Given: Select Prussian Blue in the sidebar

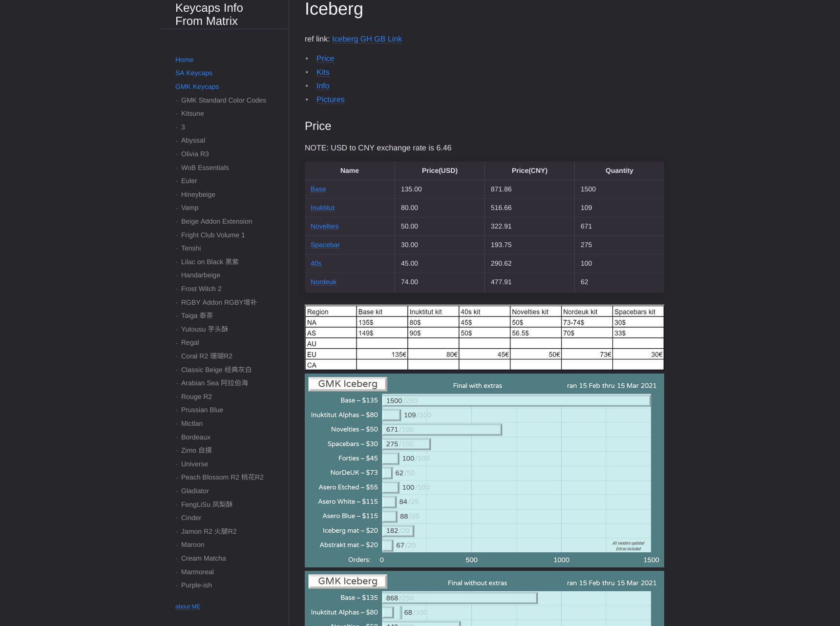Looking at the screenshot, I should point(202,410).
